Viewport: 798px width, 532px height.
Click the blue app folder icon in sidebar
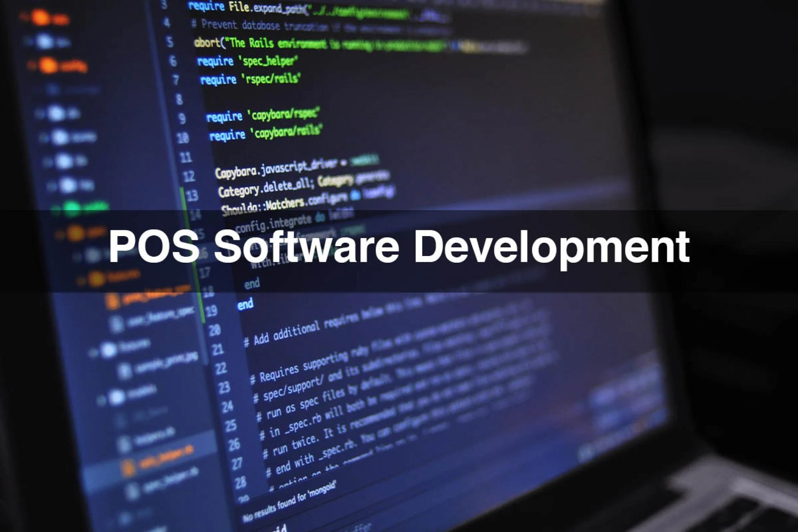point(44,42)
